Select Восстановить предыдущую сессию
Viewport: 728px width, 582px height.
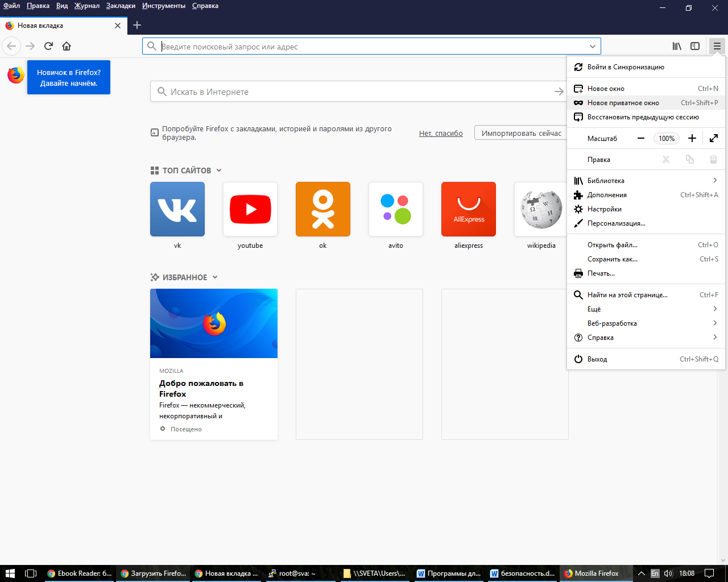[646, 117]
